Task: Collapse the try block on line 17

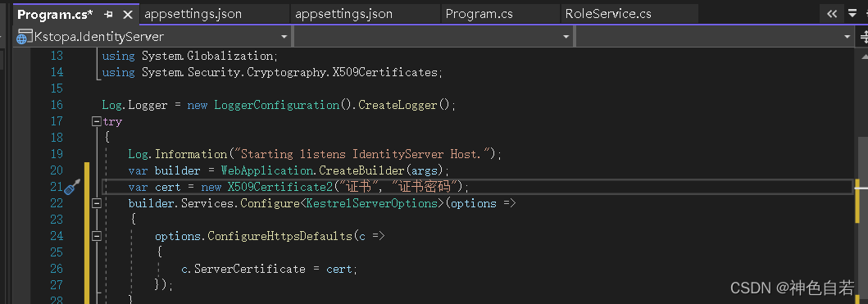Action: (97, 121)
